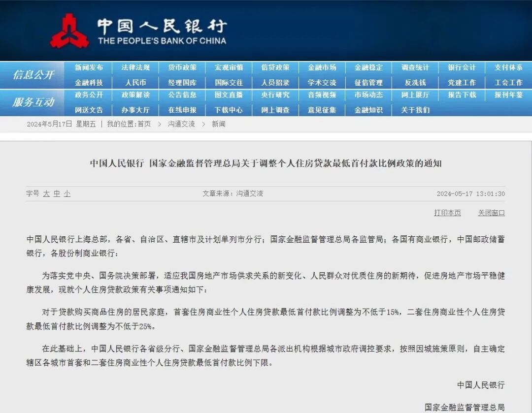Open 报告下载 menu item
532x413 pixels.
pyautogui.click(x=462, y=95)
